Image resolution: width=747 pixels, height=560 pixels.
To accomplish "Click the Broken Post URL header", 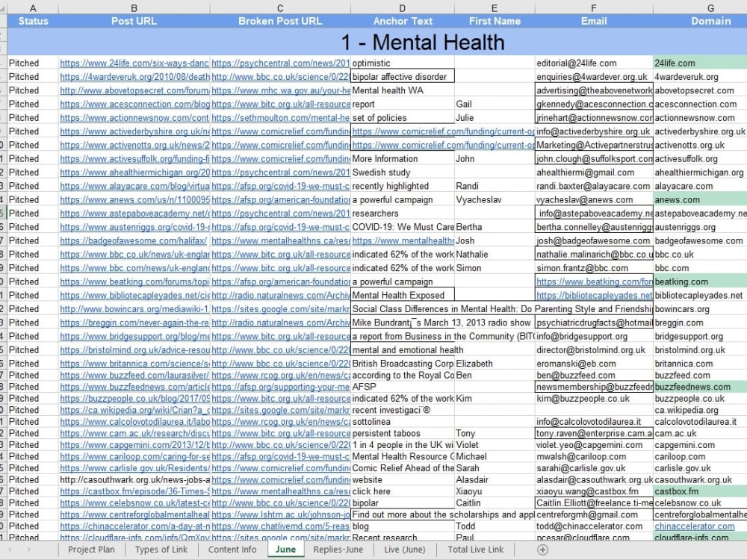I will pyautogui.click(x=280, y=21).
